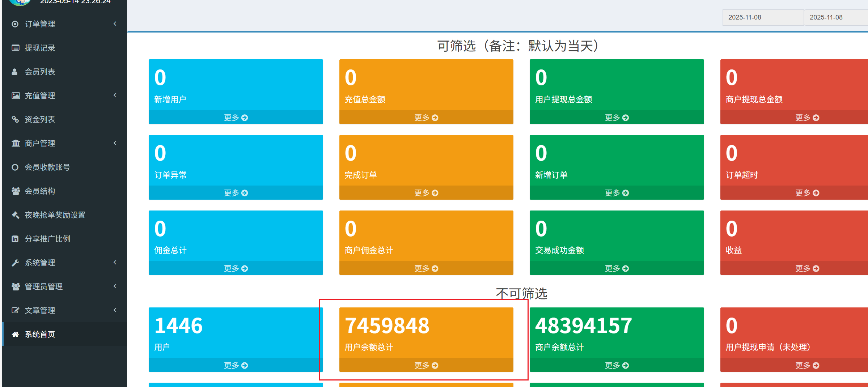
Task: Click the edit icon beside 文章管理
Action: [15, 310]
